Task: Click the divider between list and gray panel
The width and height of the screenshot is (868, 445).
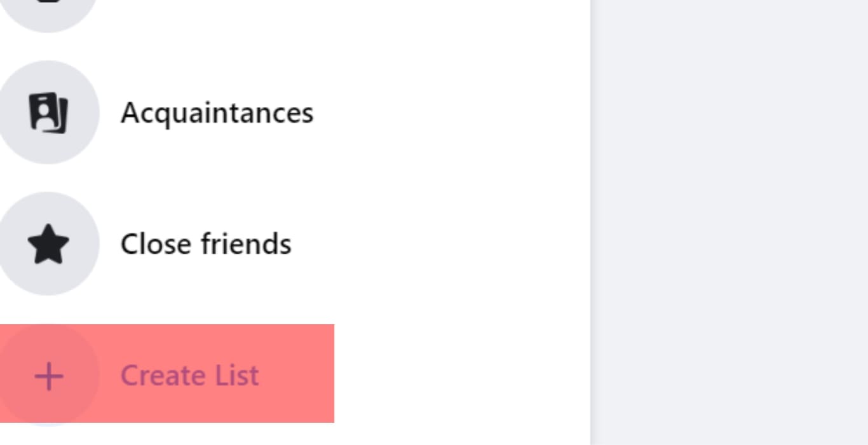Action: 591,222
